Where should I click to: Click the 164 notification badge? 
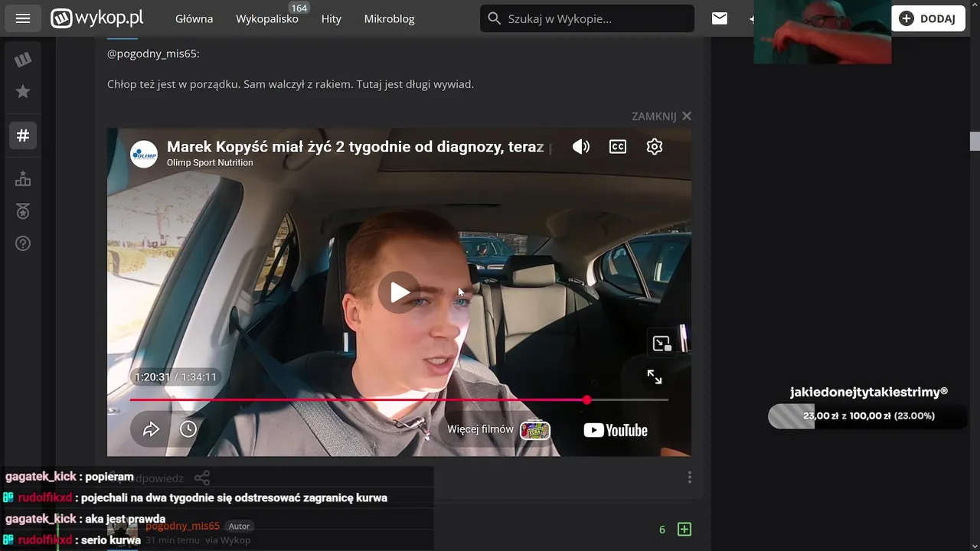pos(299,8)
